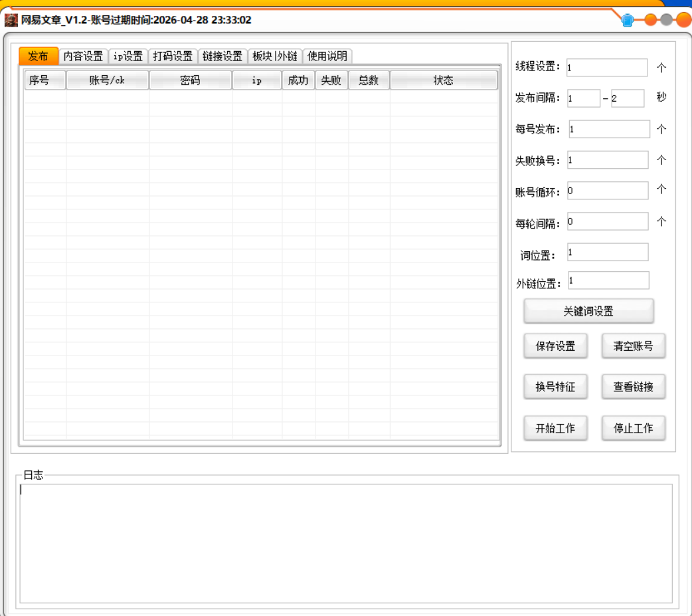Focus the 每轮间隔 input field
This screenshot has height=616, width=692.
(608, 221)
